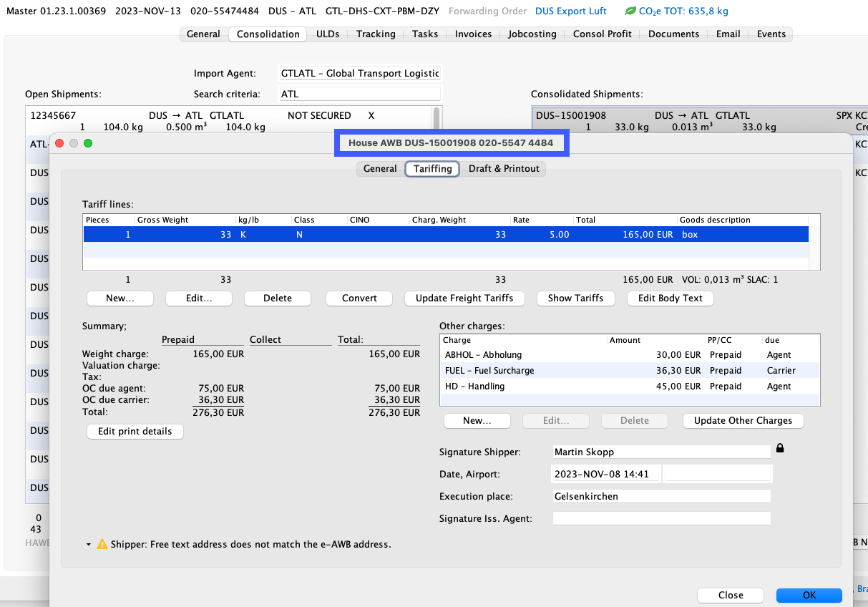
Task: Click the Show Tariffs button
Action: 576,298
